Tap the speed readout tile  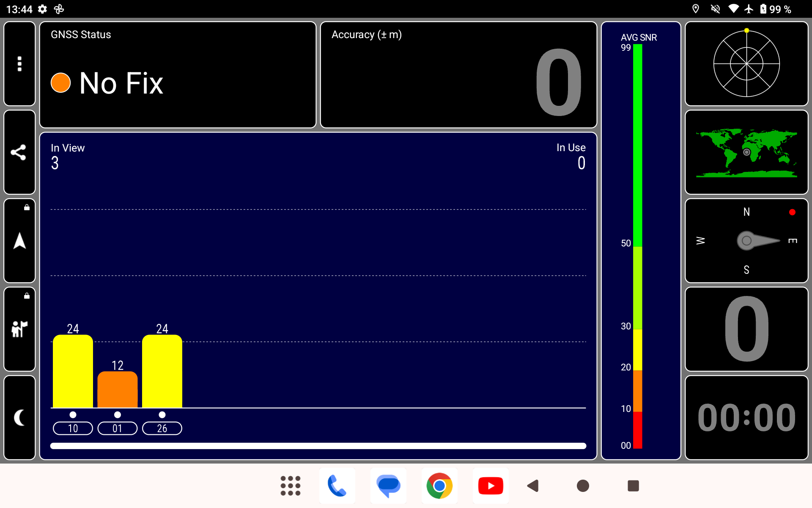click(746, 329)
